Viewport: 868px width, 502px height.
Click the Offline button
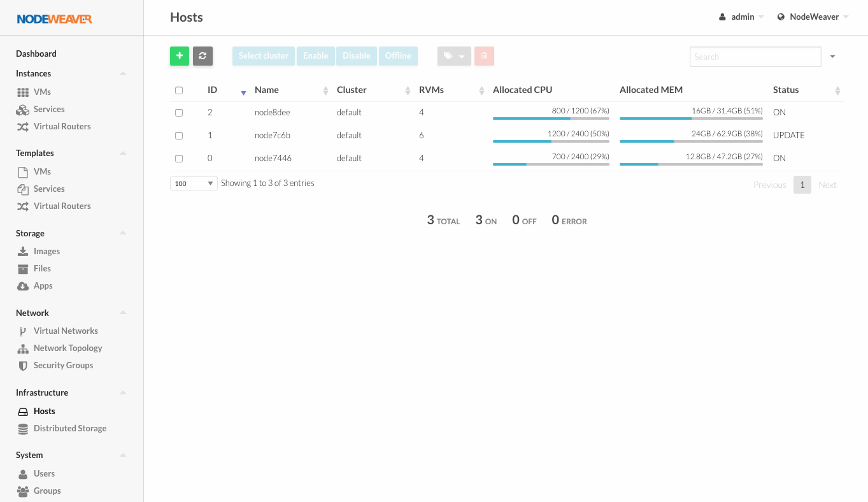coord(398,56)
